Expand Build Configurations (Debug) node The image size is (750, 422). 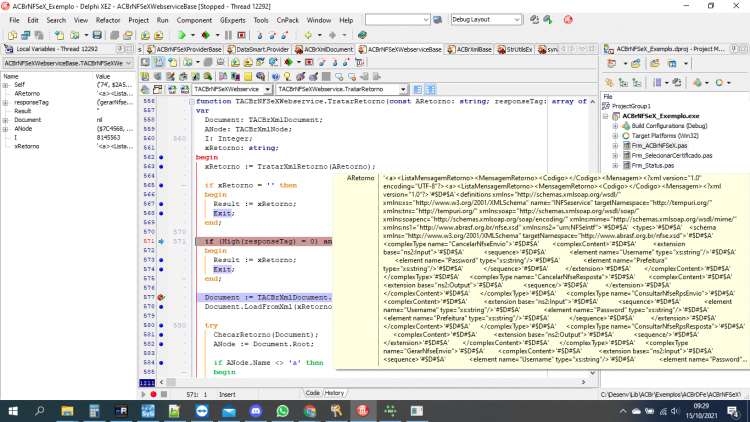pos(615,126)
